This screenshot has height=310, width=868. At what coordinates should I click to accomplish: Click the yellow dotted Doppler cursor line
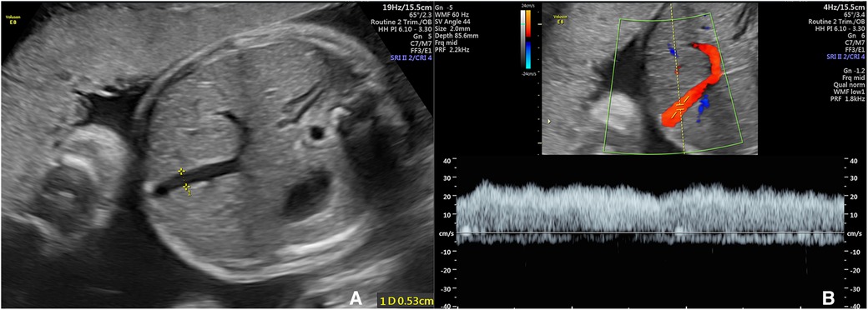coord(678,77)
